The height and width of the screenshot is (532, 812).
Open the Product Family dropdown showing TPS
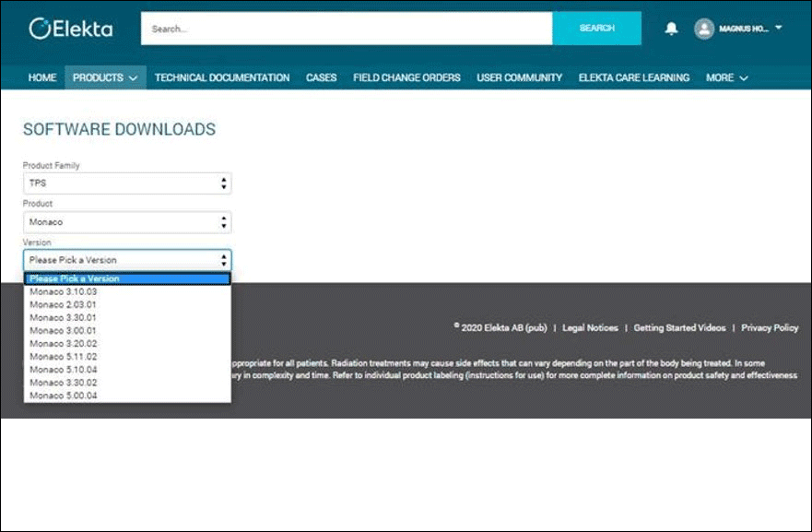[127, 183]
